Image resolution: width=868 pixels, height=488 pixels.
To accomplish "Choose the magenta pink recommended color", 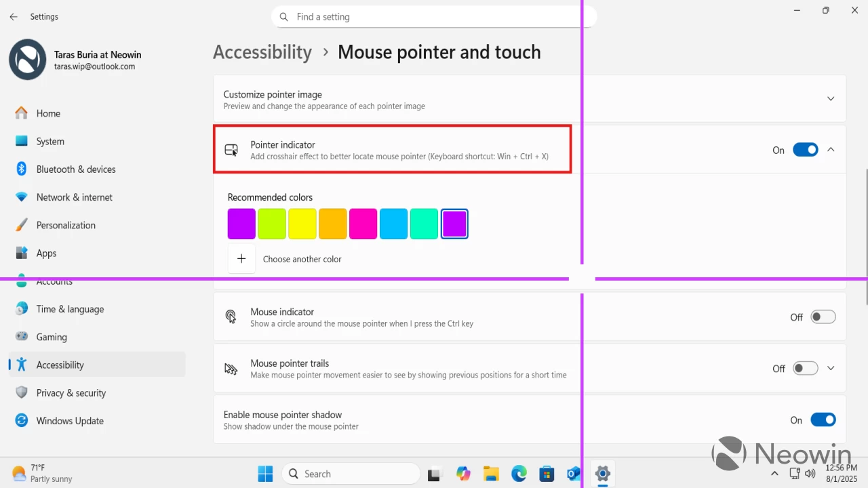I will (x=363, y=224).
